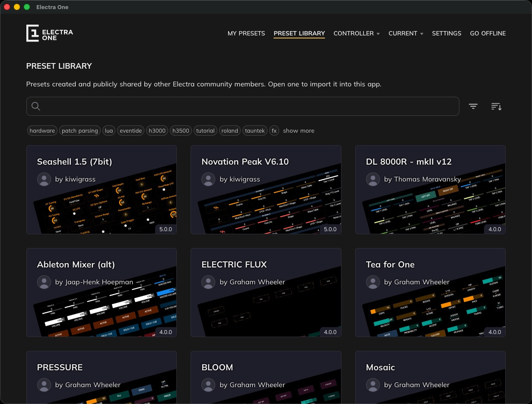Click 4.0.0 badge on DL 8000R card

pos(494,229)
